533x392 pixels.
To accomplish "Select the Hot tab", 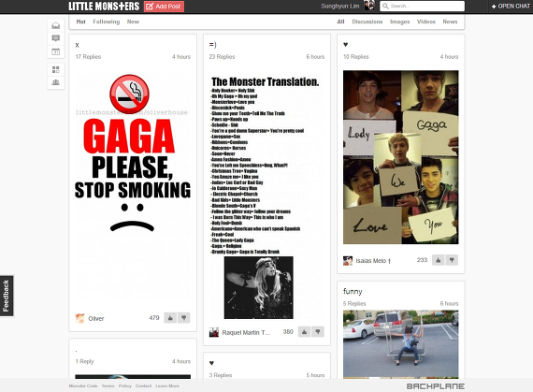I will coord(81,22).
